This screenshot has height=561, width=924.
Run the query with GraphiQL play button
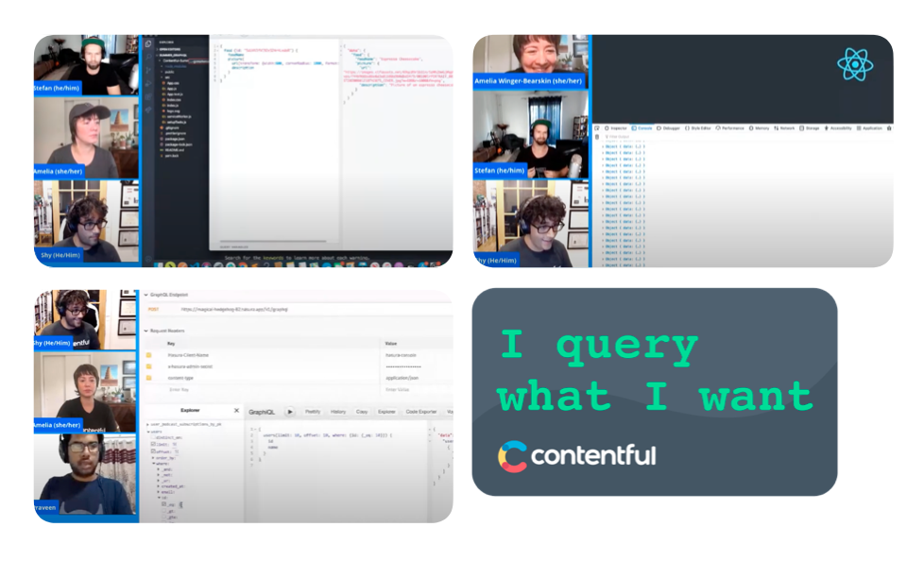(x=289, y=412)
